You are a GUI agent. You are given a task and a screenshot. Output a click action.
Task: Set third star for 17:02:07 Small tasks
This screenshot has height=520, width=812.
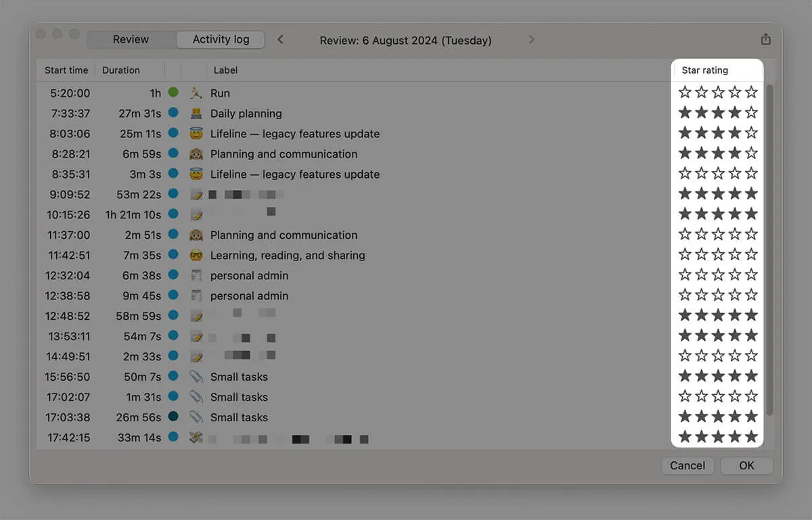718,396
